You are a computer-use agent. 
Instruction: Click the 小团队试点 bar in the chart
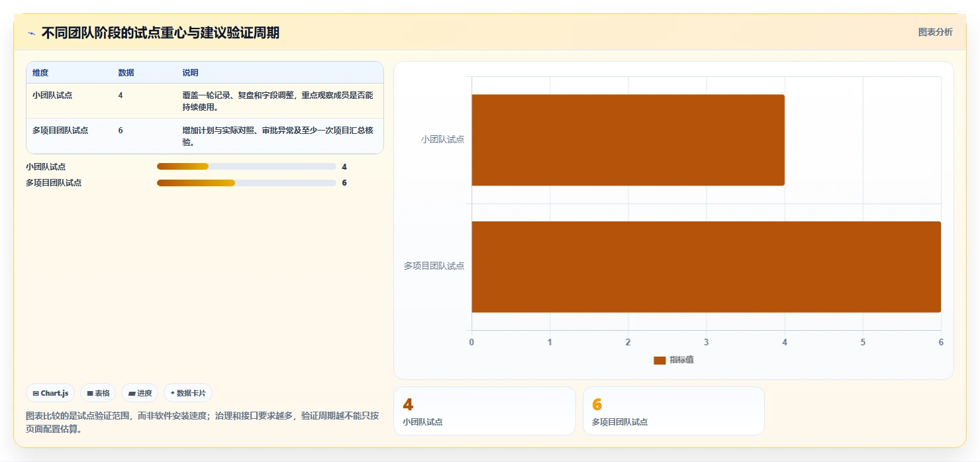tap(628, 140)
